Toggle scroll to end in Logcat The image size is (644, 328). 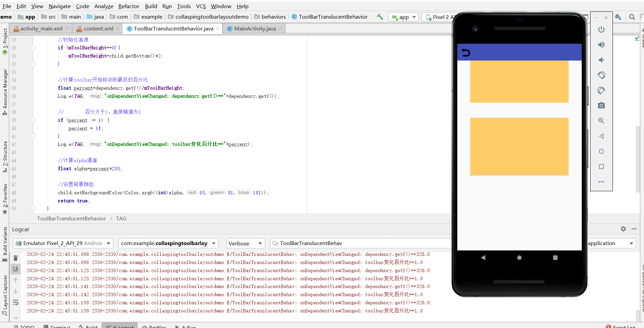pos(16,269)
